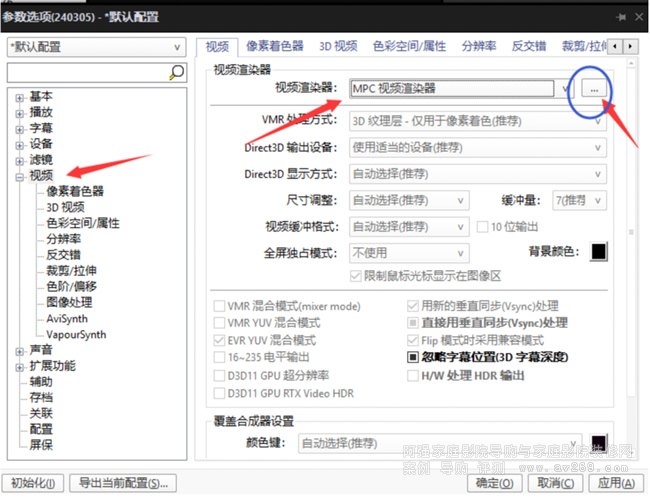650x499 pixels.
Task: Click the settings search input field
Action: coord(87,72)
